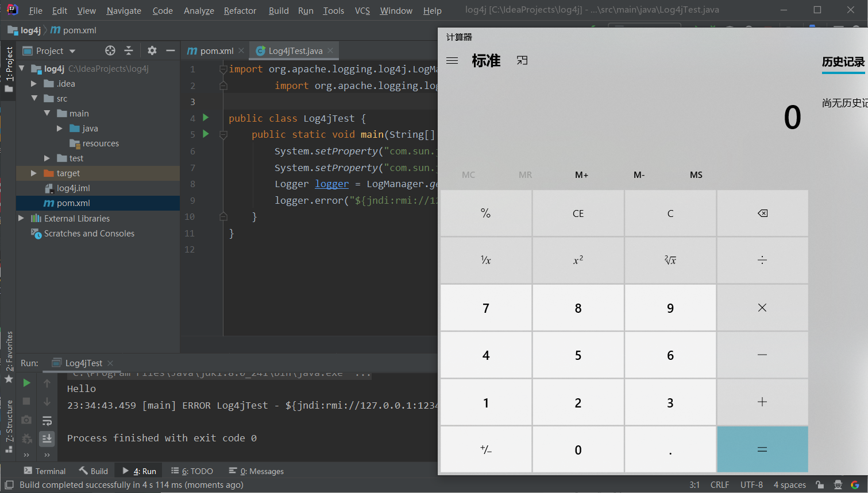Click the inspection profile icon in status bar
Screen dimensions: 868x493
tap(838, 485)
